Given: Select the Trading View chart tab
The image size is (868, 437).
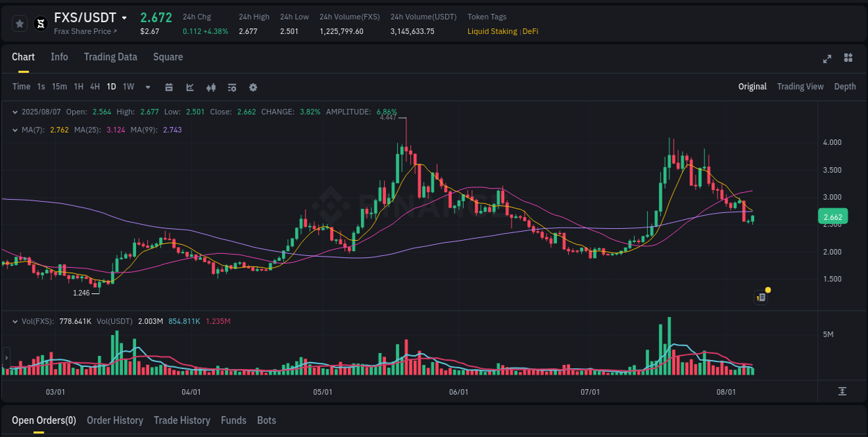Looking at the screenshot, I should [x=800, y=87].
